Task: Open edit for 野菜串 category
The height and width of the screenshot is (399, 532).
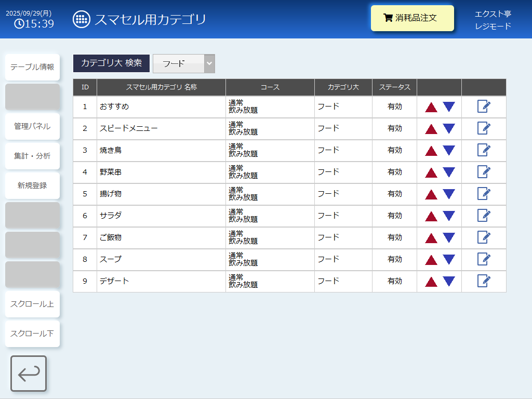Action: (x=484, y=172)
